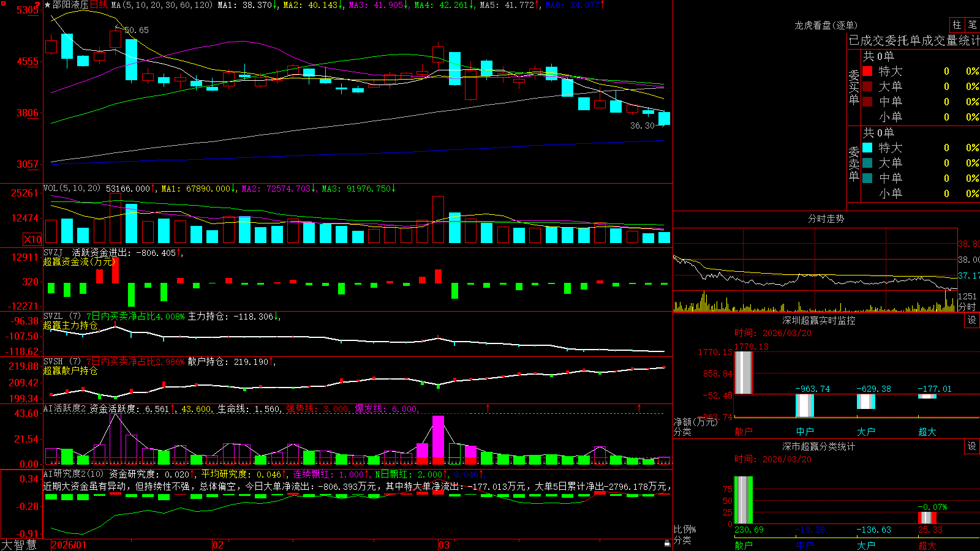
Task: Click the dark red 大单 buy-order swatch
Action: (x=867, y=86)
